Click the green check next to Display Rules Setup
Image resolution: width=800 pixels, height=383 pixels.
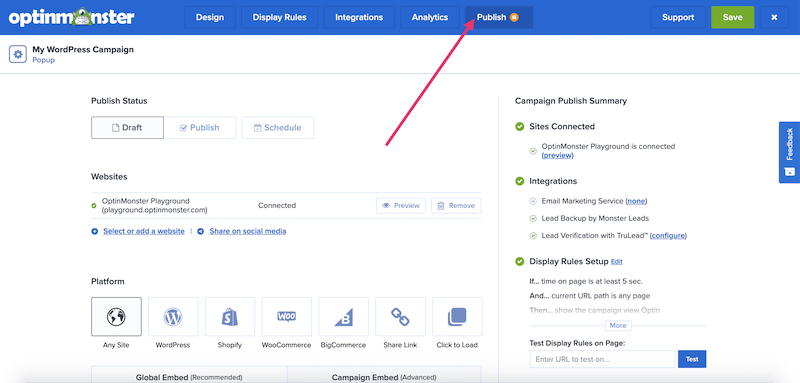pos(519,262)
